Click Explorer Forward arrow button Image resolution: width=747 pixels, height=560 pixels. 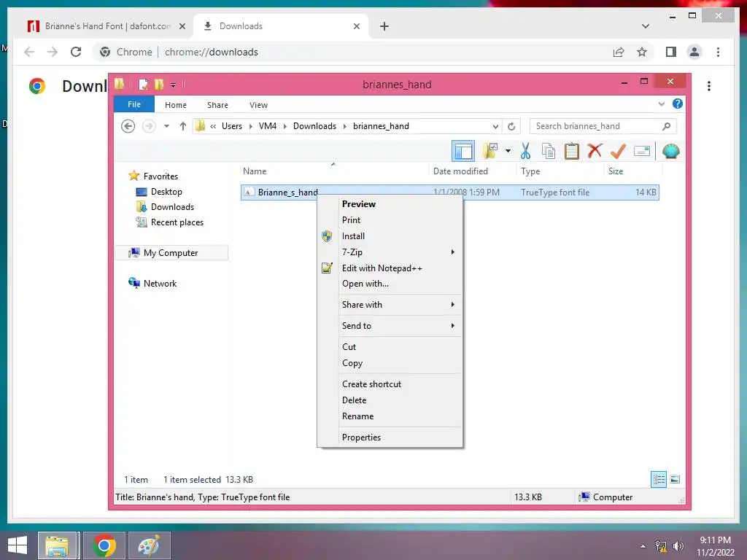click(x=149, y=126)
